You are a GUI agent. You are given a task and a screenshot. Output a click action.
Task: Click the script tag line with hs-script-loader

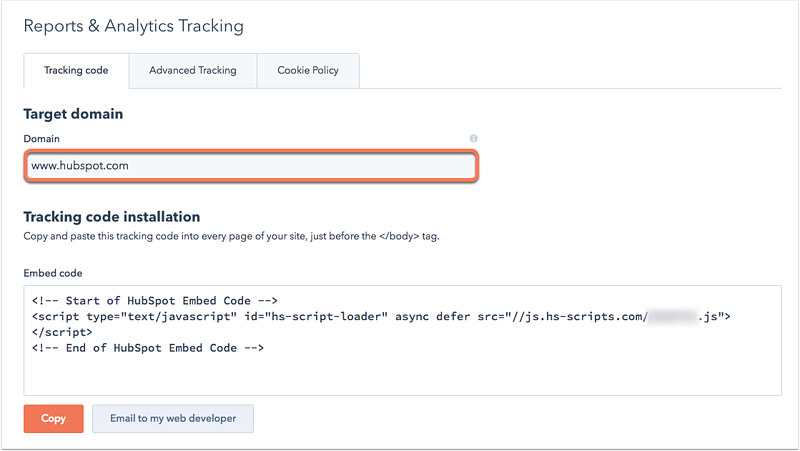[300, 316]
